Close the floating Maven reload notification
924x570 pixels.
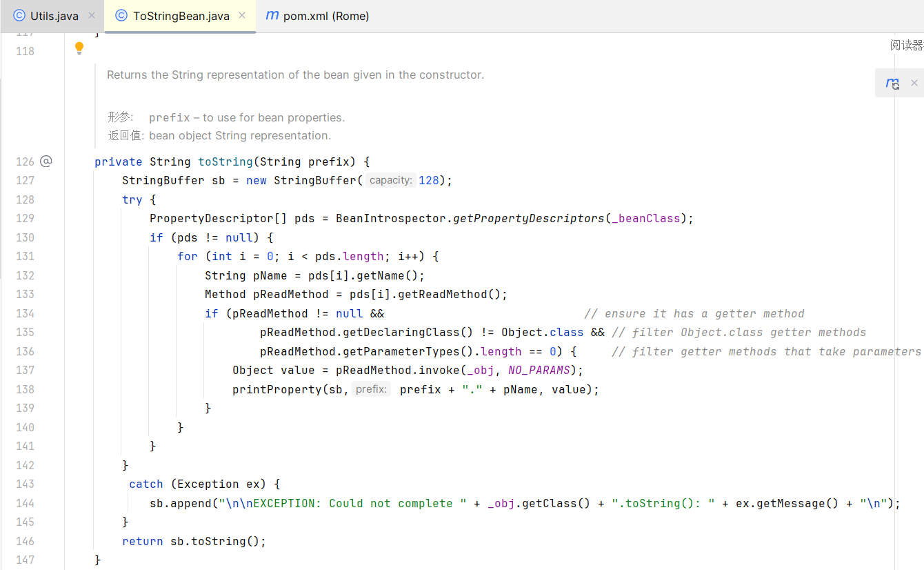click(914, 83)
